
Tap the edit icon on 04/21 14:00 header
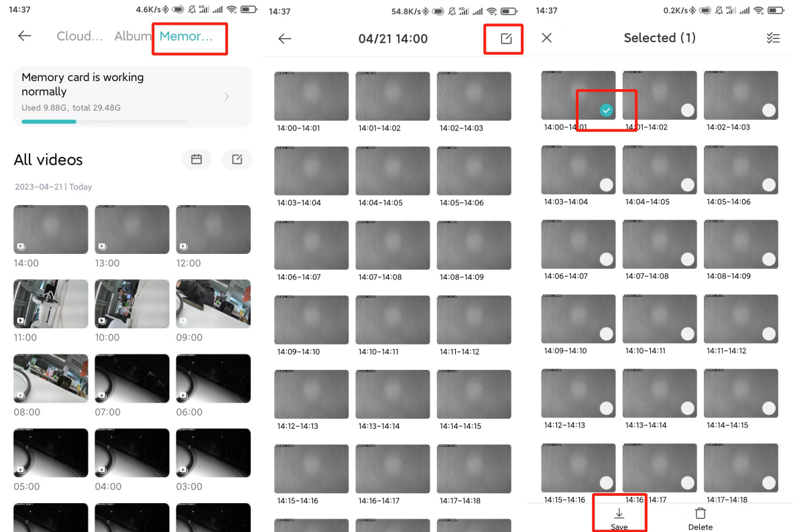pyautogui.click(x=506, y=39)
